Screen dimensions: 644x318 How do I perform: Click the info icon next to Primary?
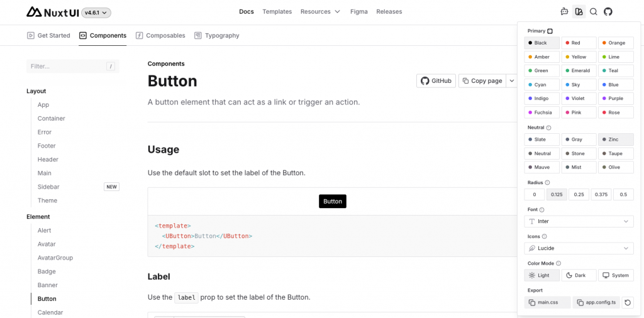(550, 31)
